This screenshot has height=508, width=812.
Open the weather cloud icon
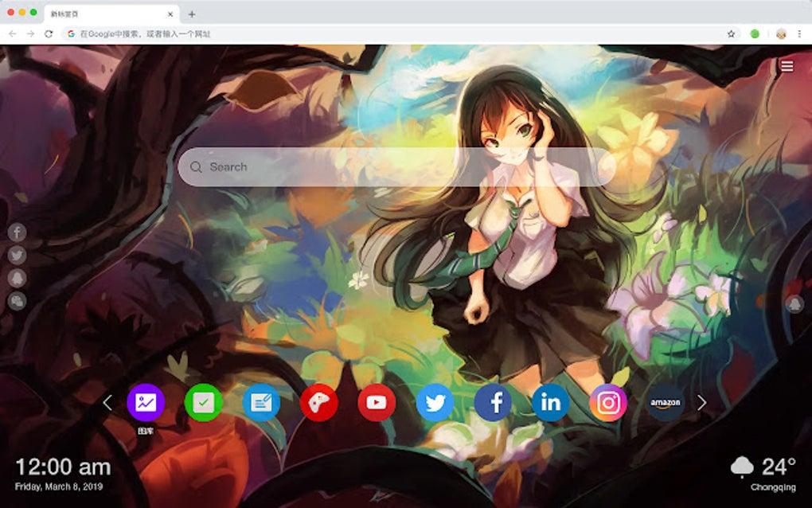[x=742, y=467]
